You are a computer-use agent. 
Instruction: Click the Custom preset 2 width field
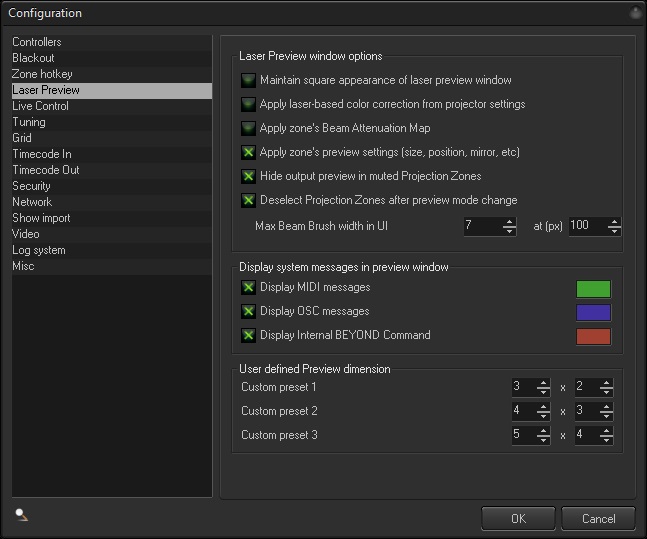pos(523,411)
